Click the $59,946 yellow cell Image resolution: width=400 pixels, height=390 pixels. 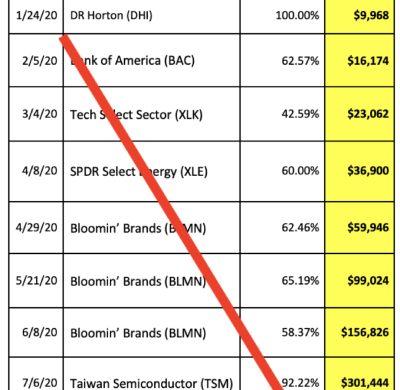click(359, 228)
